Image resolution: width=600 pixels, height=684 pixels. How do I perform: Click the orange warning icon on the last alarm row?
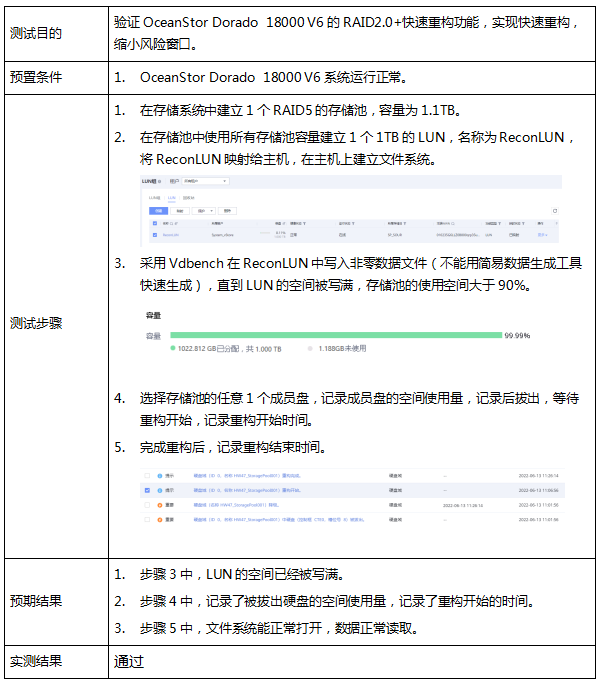click(160, 520)
